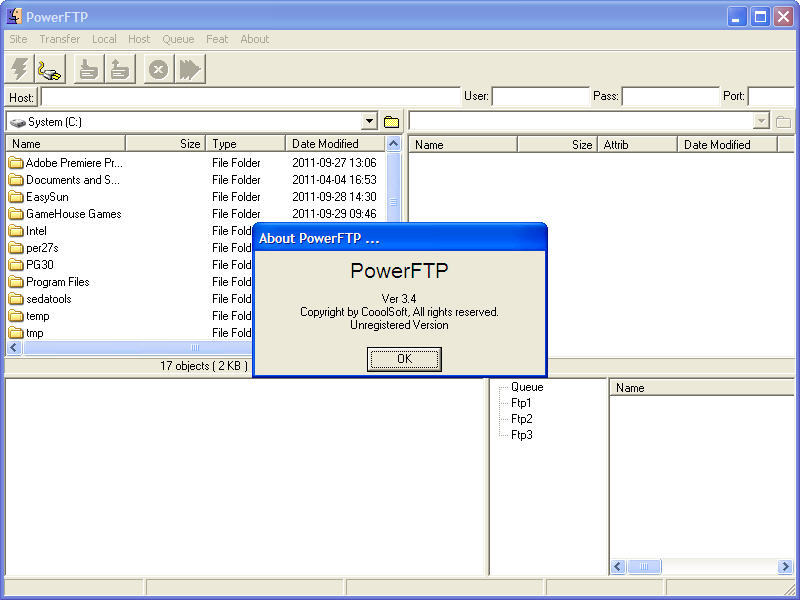
Task: Click the stop transfer toolbar icon
Action: [159, 69]
